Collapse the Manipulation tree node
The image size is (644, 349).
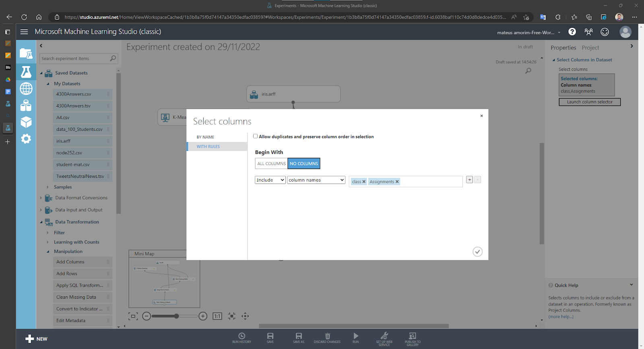click(48, 252)
